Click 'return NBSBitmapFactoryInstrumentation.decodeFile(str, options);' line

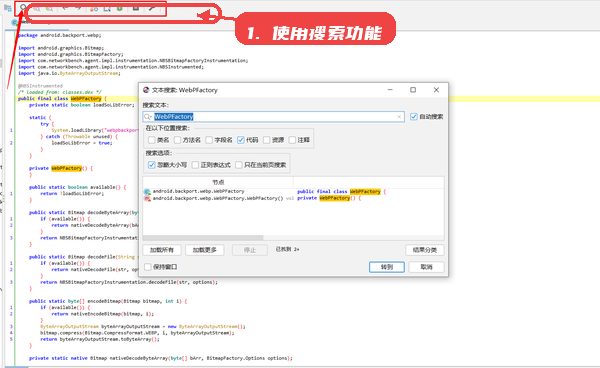click(129, 282)
